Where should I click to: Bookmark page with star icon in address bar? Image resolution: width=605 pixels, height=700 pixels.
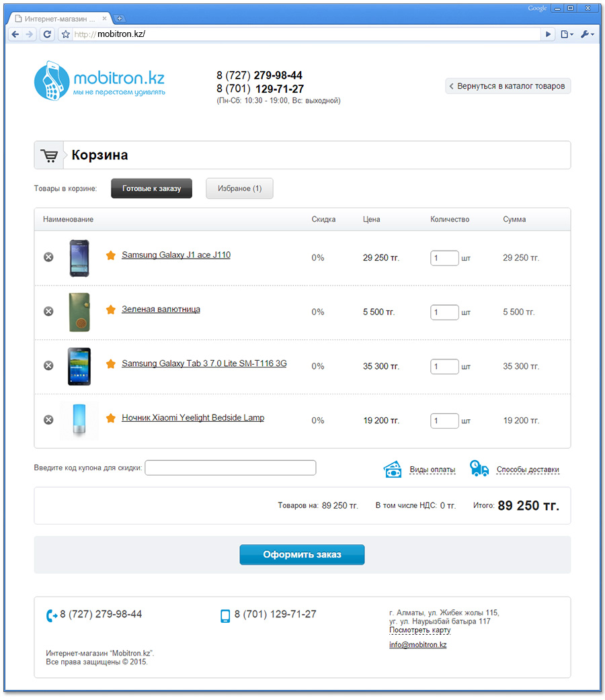pyautogui.click(x=66, y=34)
